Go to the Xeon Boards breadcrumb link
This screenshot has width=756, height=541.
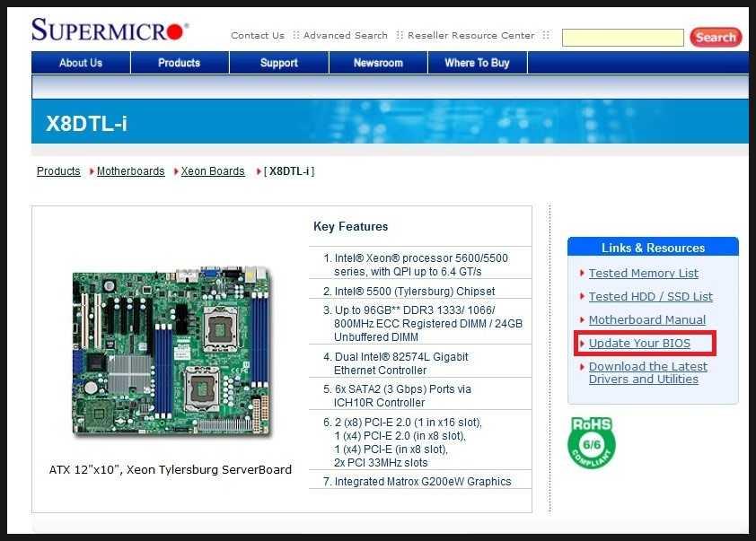pos(213,171)
